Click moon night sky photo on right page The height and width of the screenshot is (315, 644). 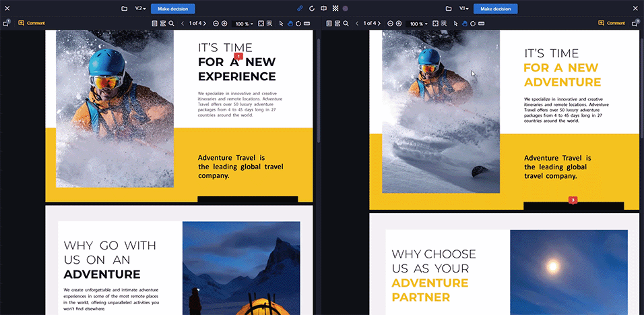click(569, 273)
